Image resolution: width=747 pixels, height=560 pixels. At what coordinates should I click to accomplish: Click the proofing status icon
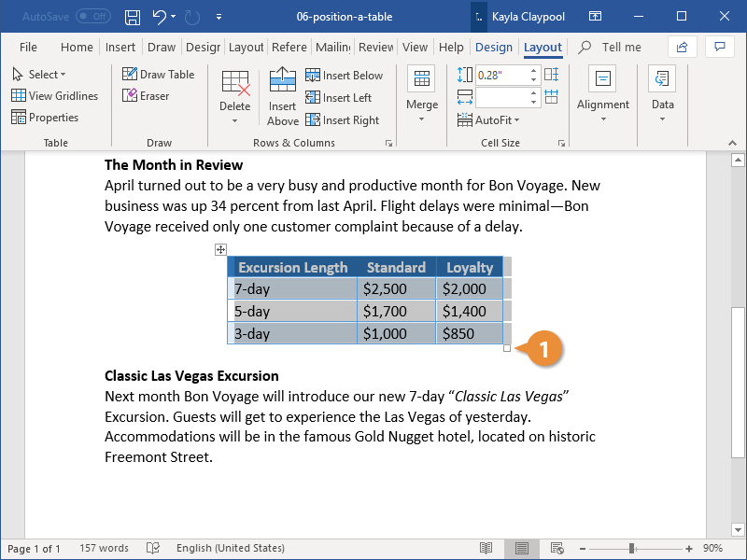[x=152, y=548]
